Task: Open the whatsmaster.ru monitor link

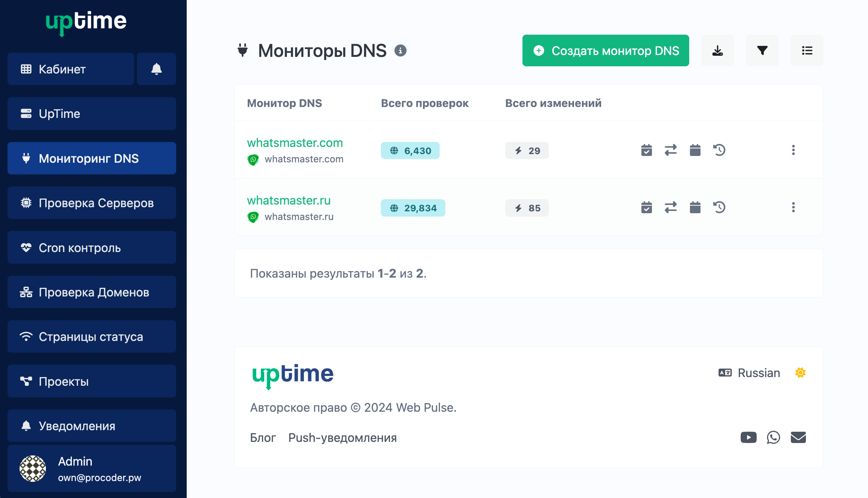Action: tap(289, 200)
